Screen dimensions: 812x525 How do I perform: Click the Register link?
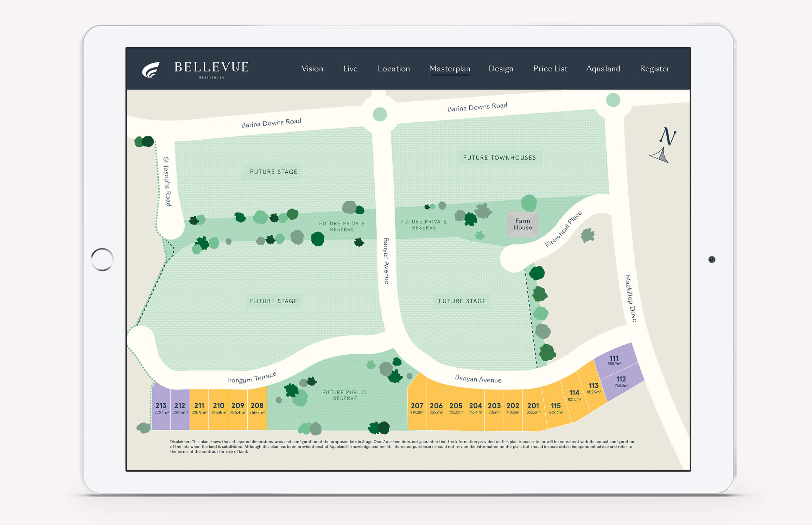[x=654, y=69]
